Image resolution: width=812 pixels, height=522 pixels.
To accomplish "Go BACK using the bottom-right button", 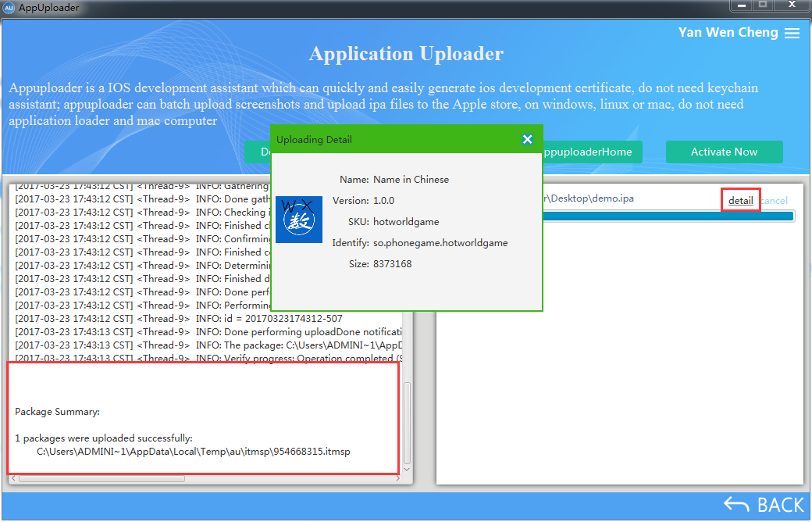I will 764,504.
